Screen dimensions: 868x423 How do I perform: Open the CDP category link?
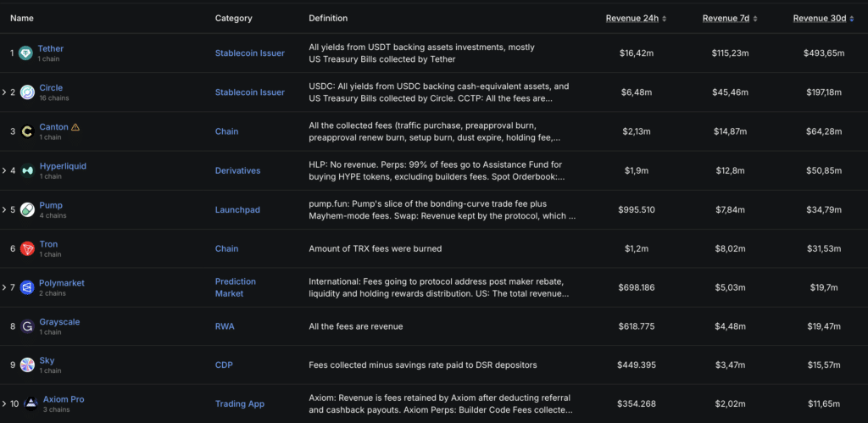coord(224,365)
